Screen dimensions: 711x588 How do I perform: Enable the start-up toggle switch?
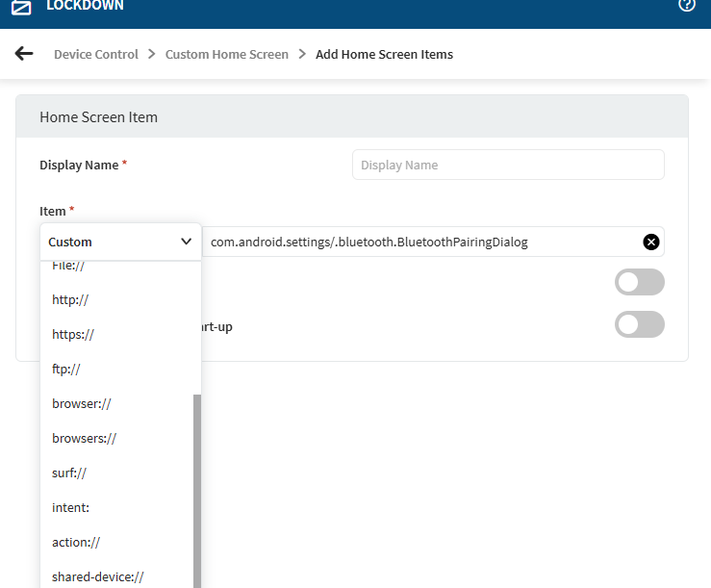click(x=639, y=324)
